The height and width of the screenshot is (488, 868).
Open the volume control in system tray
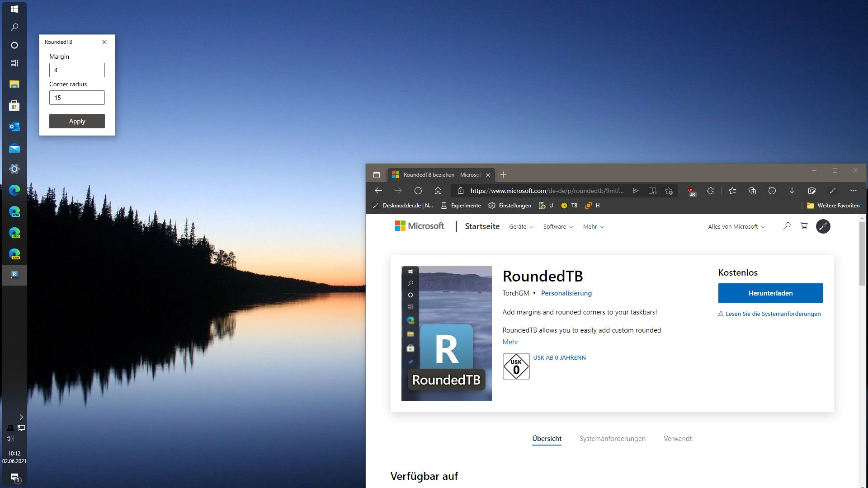pyautogui.click(x=10, y=439)
